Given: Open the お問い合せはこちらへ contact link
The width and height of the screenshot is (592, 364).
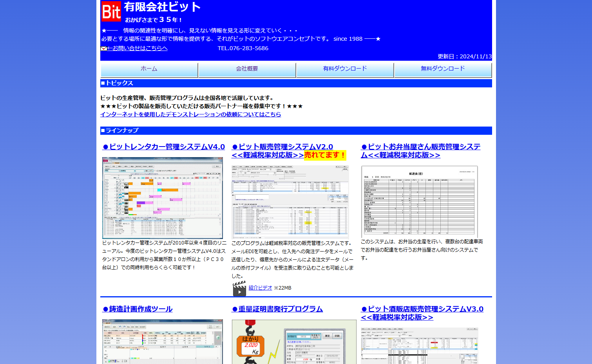Looking at the screenshot, I should point(137,48).
